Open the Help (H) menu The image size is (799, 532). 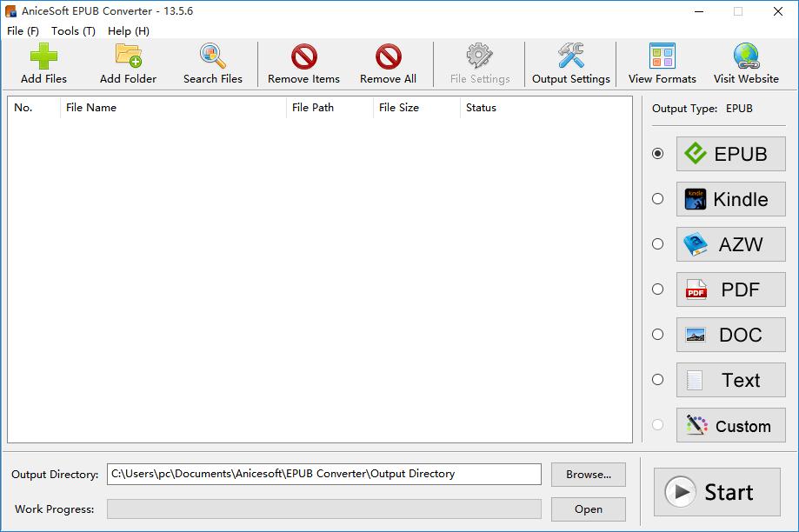click(x=129, y=31)
